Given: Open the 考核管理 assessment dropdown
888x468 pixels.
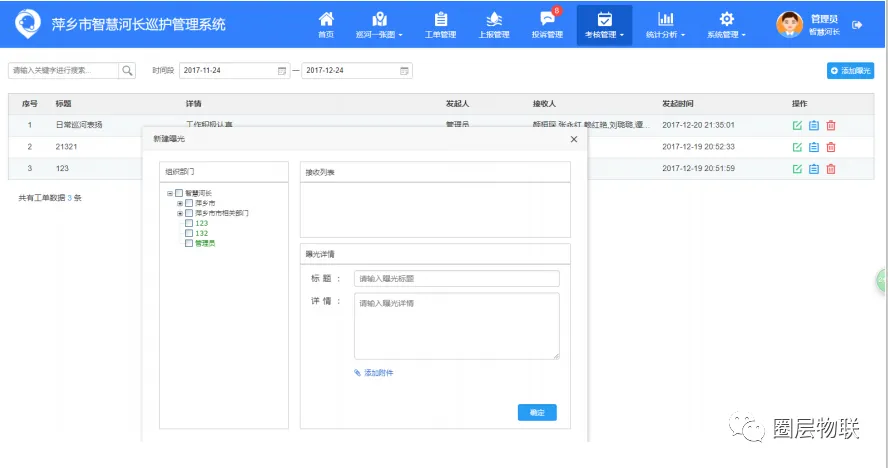Looking at the screenshot, I should [x=604, y=25].
